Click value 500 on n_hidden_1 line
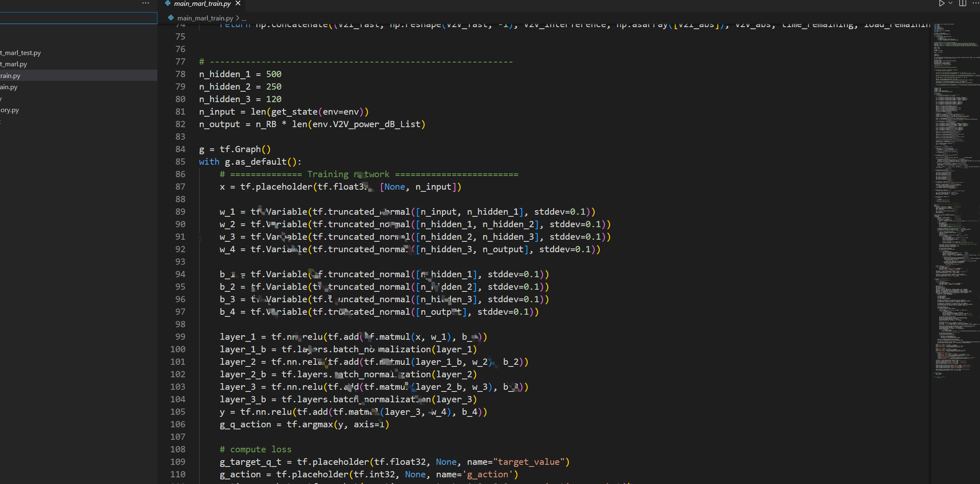 (x=274, y=74)
